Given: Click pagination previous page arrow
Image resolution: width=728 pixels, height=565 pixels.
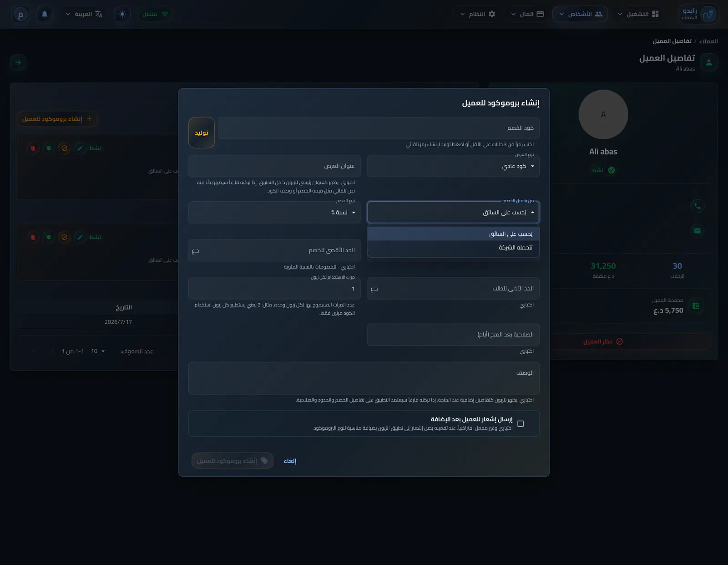Looking at the screenshot, I should click(52, 351).
